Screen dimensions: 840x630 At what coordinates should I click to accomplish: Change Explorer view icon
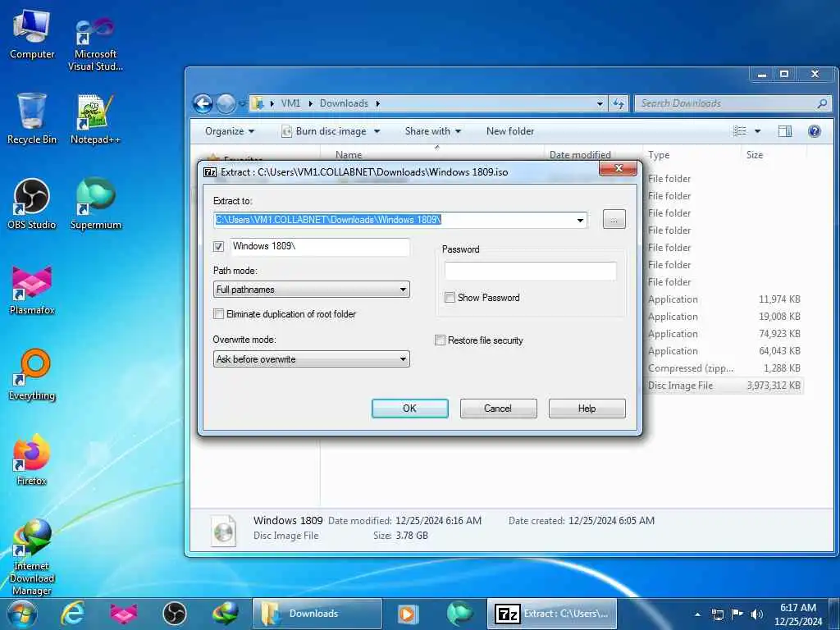point(740,131)
